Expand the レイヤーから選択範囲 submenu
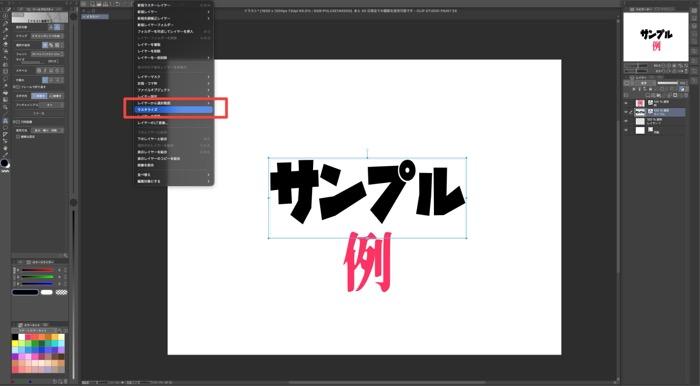 pos(174,103)
